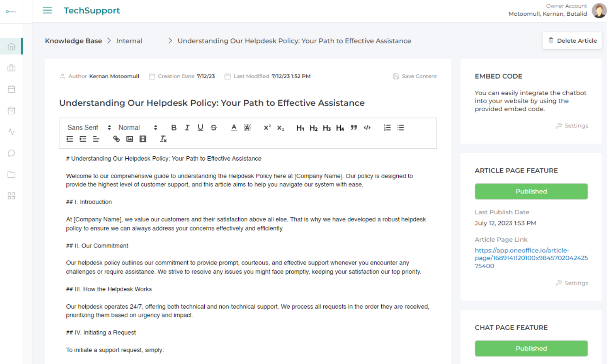Image resolution: width=607 pixels, height=364 pixels.
Task: Click the clear formatting icon
Action: pyautogui.click(x=163, y=139)
